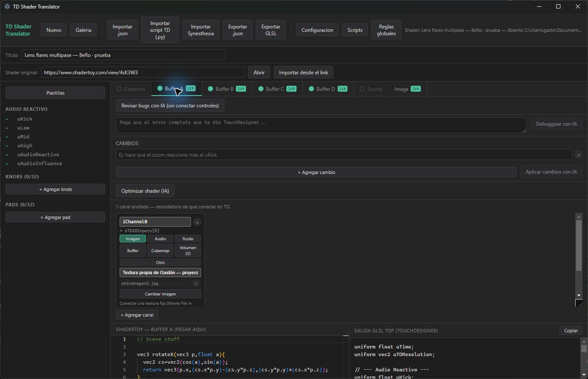Select the uKick uniform
Viewport: 588px width, 379px height.
click(25, 119)
